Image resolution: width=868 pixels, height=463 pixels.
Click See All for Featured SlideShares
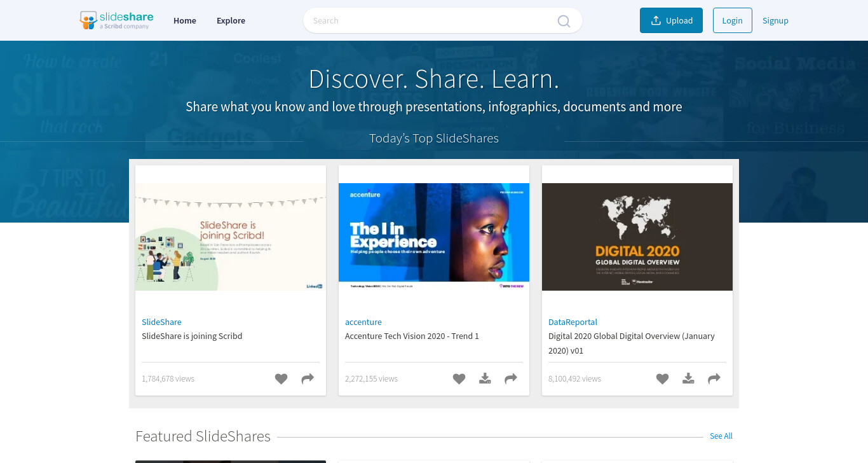[x=721, y=436]
